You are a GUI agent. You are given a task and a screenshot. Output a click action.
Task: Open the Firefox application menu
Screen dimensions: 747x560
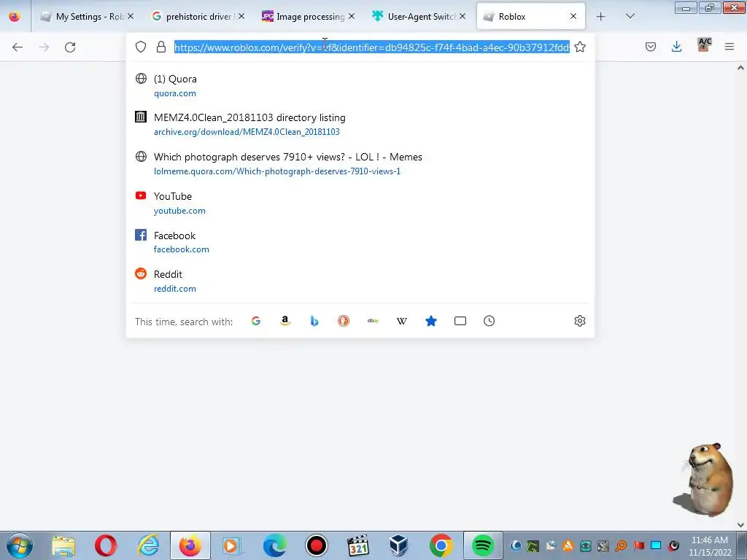[x=729, y=47]
